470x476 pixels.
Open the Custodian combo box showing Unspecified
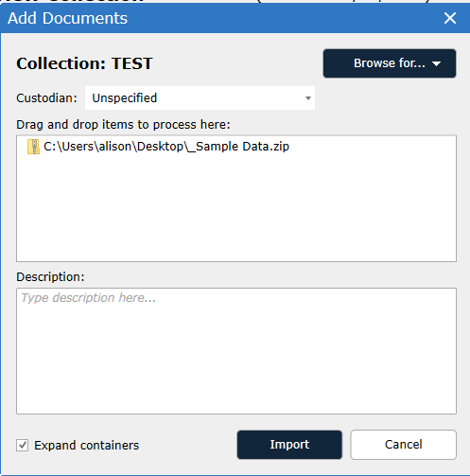tap(200, 98)
